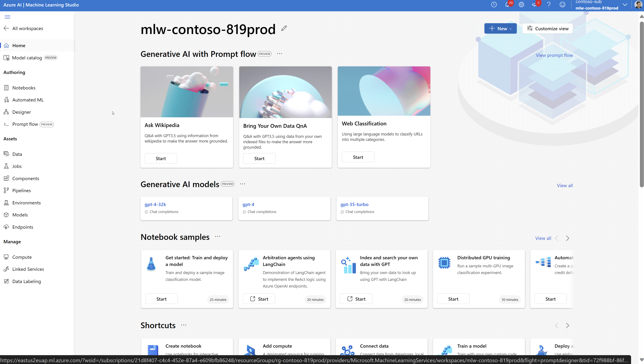Start the Ask Wikipedia prompt flow
This screenshot has width=644, height=364.
click(x=160, y=158)
